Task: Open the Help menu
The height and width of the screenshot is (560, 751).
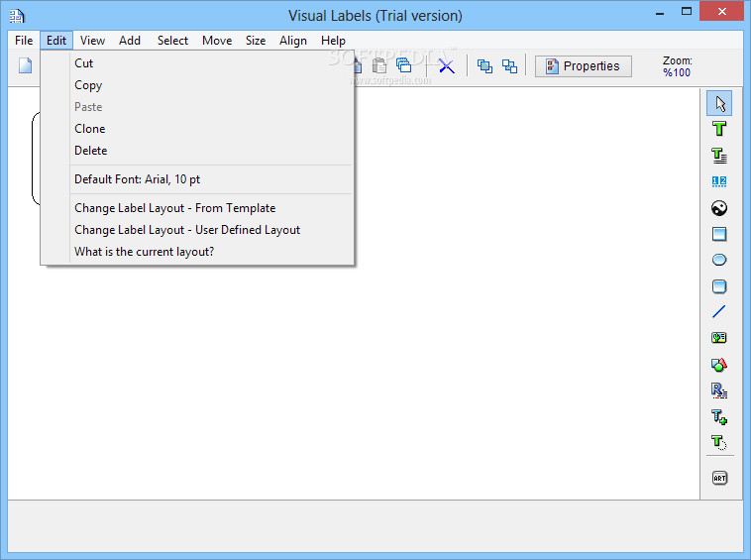Action: pyautogui.click(x=333, y=41)
